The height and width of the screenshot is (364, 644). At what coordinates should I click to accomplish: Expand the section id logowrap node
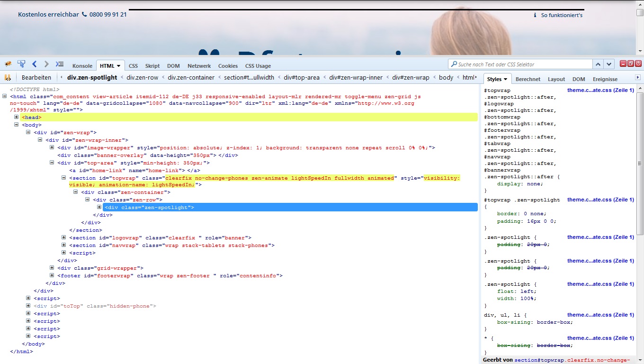pyautogui.click(x=63, y=237)
